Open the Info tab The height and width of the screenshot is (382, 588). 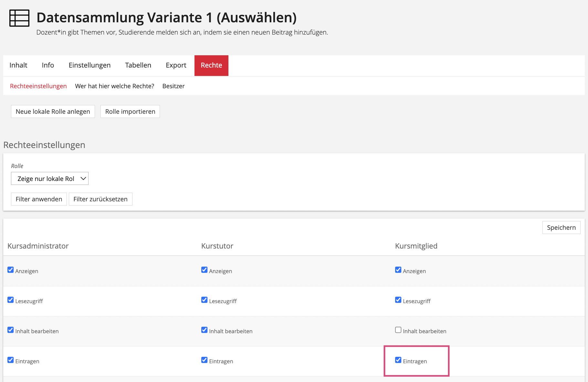pyautogui.click(x=48, y=65)
